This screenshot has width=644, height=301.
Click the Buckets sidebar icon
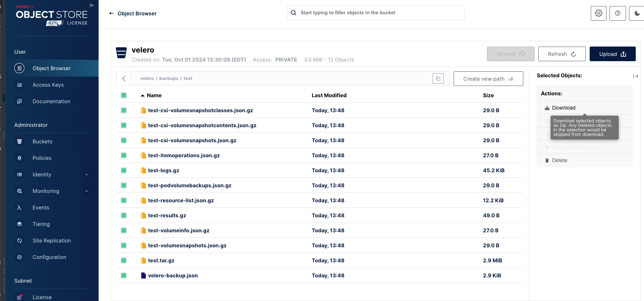(x=19, y=141)
